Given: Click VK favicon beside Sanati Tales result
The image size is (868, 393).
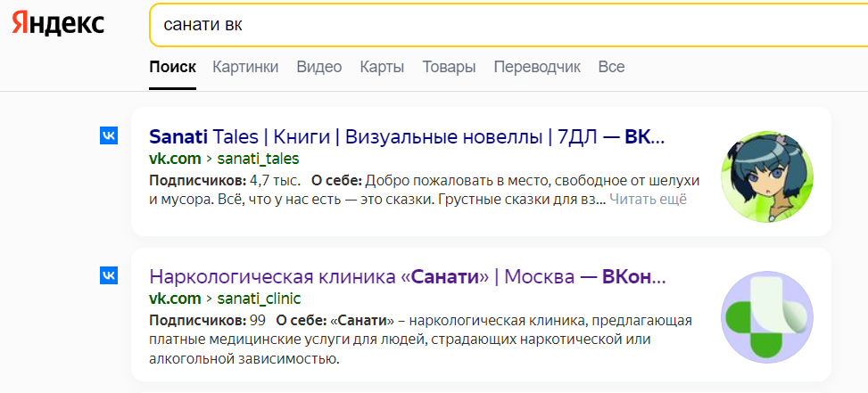Looking at the screenshot, I should [109, 135].
